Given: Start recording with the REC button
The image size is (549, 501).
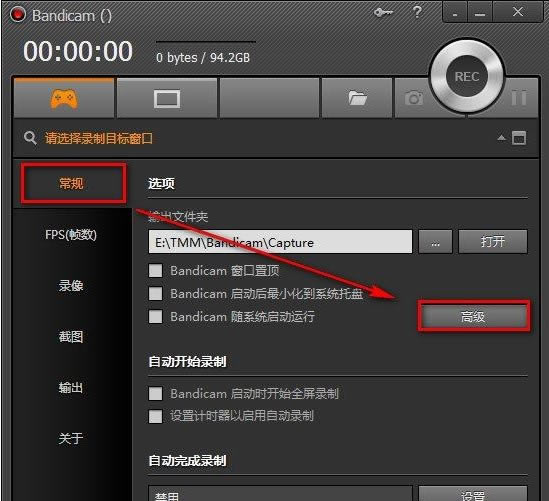Looking at the screenshot, I should pos(467,76).
